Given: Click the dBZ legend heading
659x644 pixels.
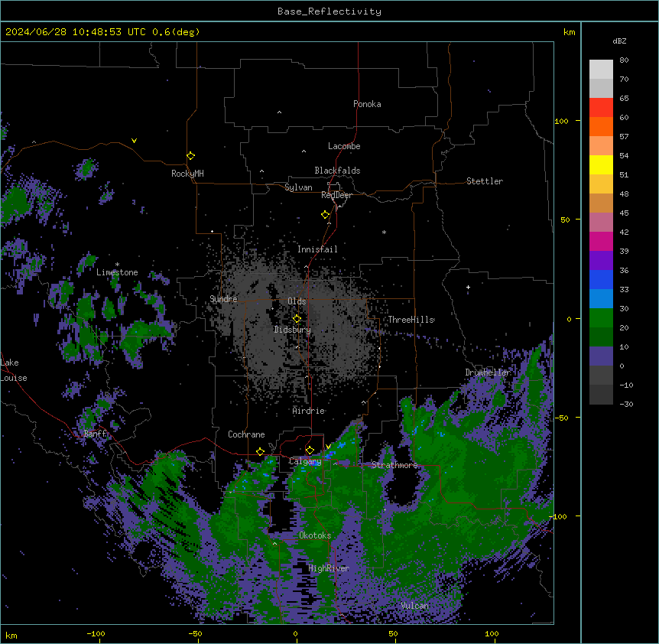Looking at the screenshot, I should coord(619,41).
